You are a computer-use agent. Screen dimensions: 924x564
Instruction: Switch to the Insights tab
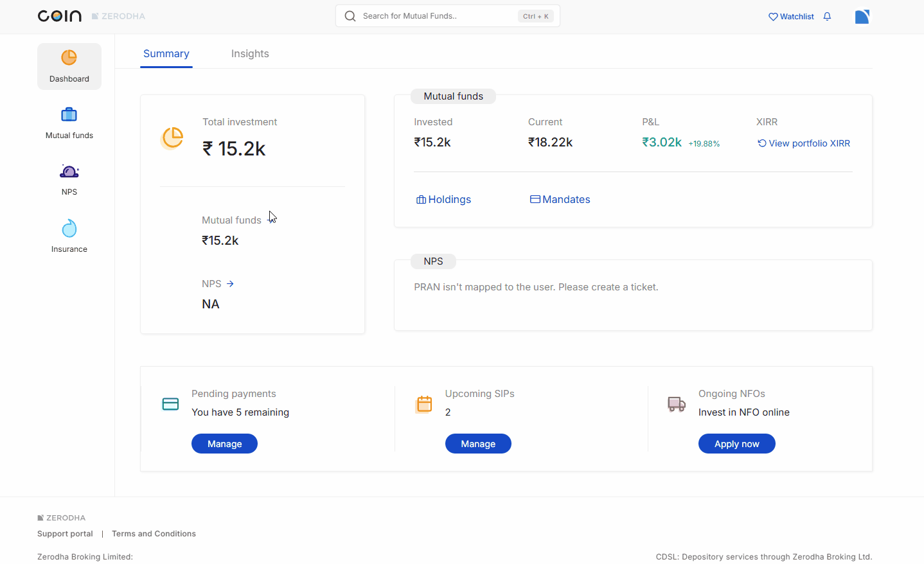tap(250, 54)
